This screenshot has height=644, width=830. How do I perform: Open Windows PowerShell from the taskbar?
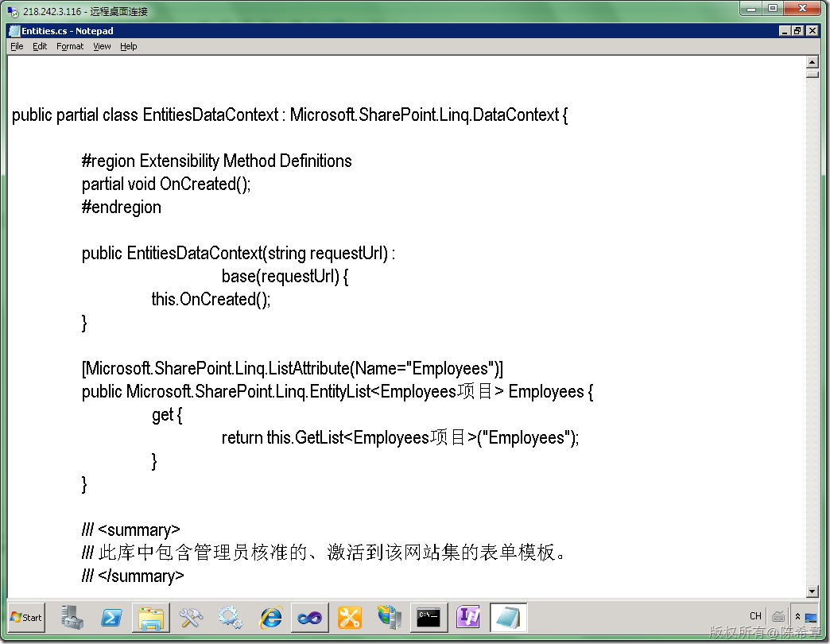coord(111,617)
